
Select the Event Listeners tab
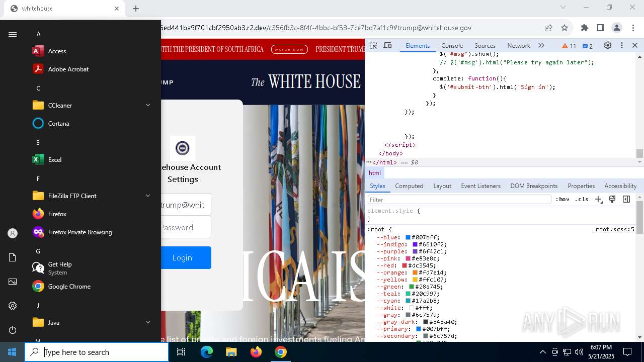point(480,186)
